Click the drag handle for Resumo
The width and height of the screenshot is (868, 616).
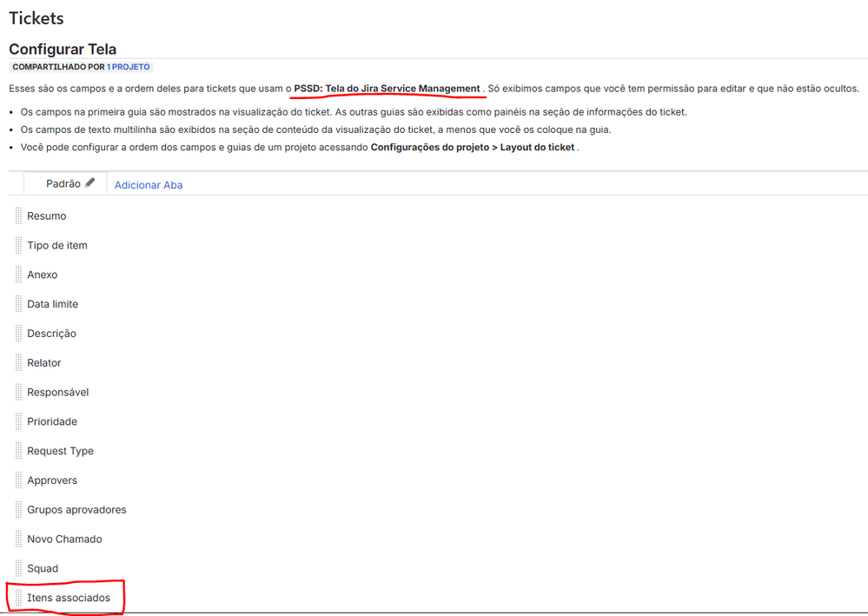(18, 215)
